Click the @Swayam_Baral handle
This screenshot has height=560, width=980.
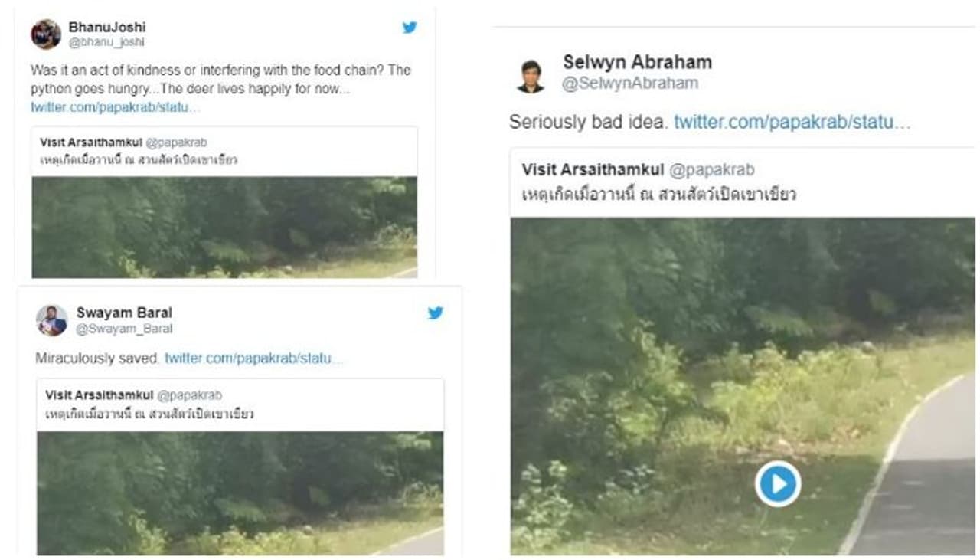coord(124,329)
